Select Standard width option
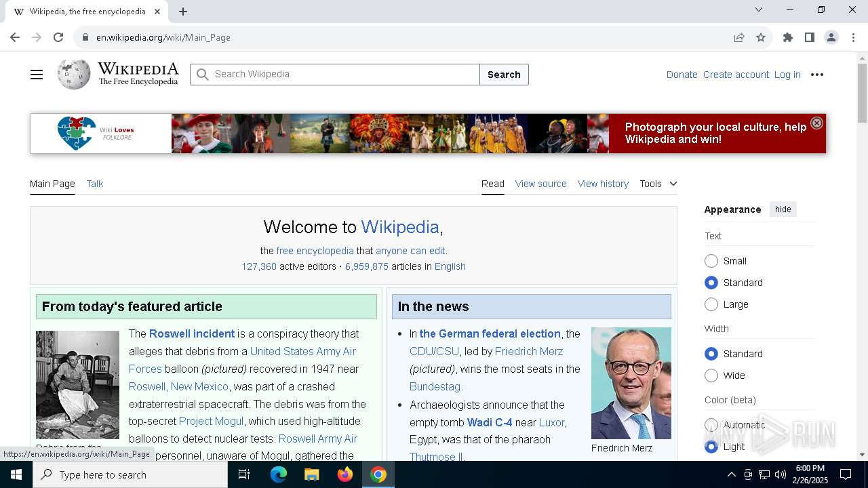 [x=711, y=354]
